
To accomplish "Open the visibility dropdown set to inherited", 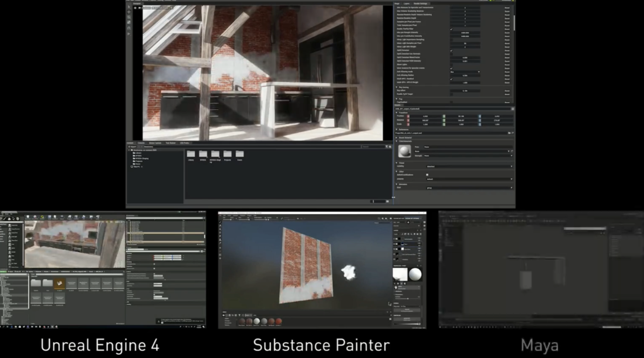I will tap(469, 166).
